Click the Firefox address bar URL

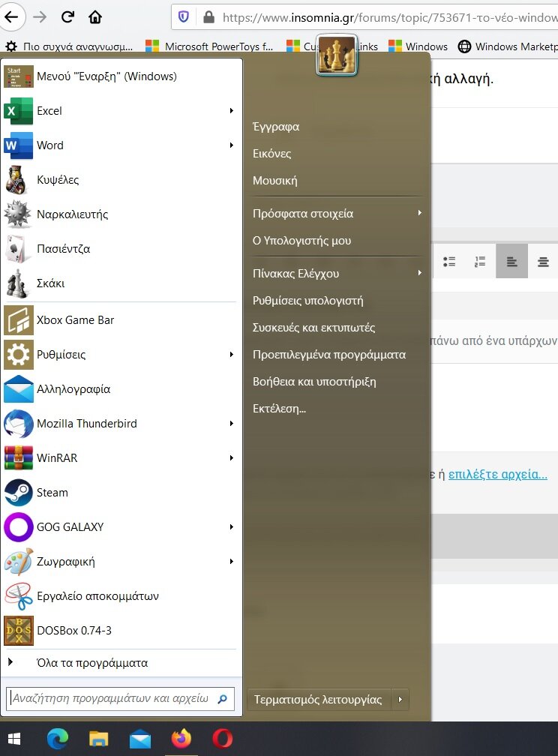click(390, 17)
